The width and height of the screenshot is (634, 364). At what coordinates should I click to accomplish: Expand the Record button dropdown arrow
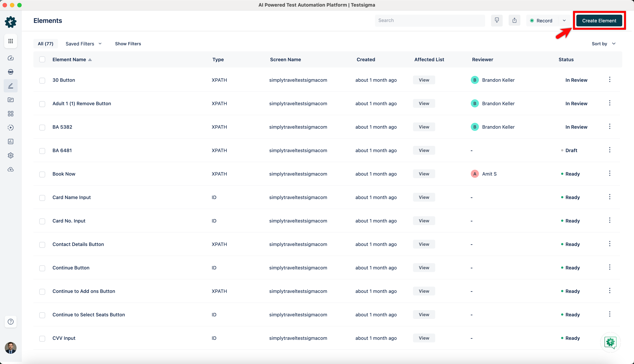tap(564, 21)
